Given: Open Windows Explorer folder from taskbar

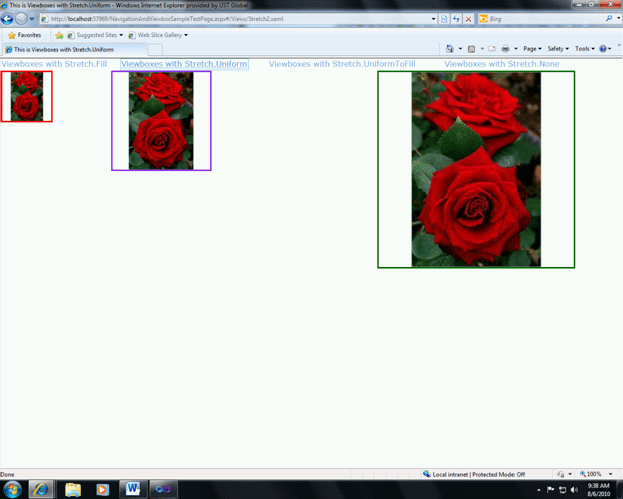Looking at the screenshot, I should [73, 489].
